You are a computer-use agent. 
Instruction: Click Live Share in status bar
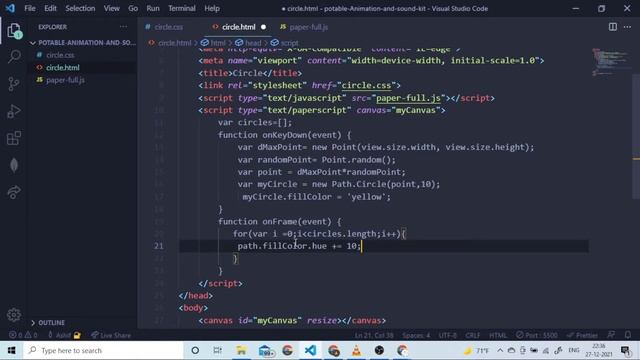[111, 335]
